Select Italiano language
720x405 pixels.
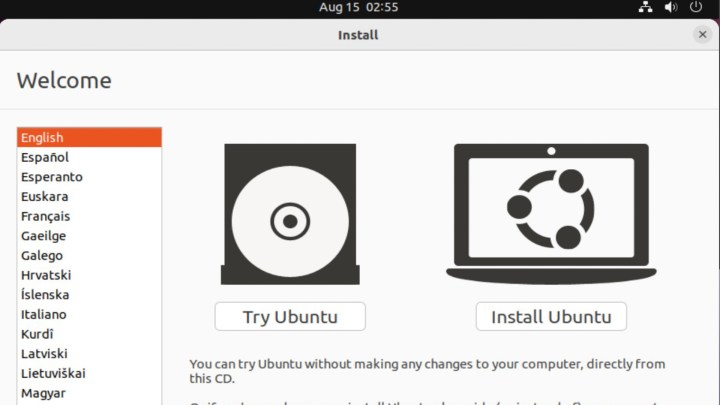point(88,314)
